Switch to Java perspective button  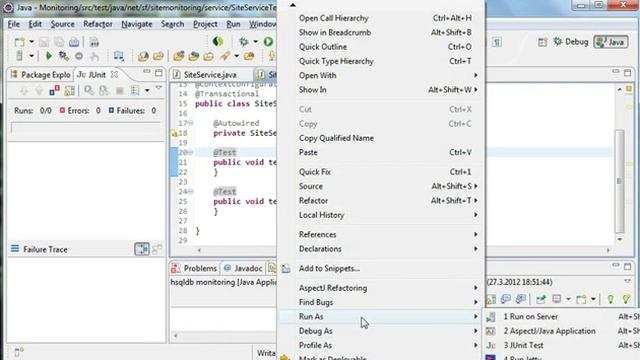point(611,42)
